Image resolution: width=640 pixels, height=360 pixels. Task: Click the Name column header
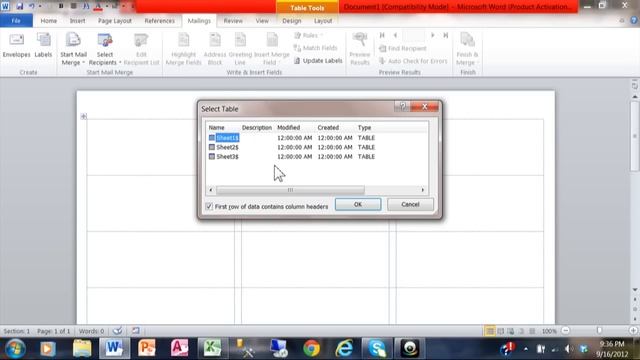[217, 128]
